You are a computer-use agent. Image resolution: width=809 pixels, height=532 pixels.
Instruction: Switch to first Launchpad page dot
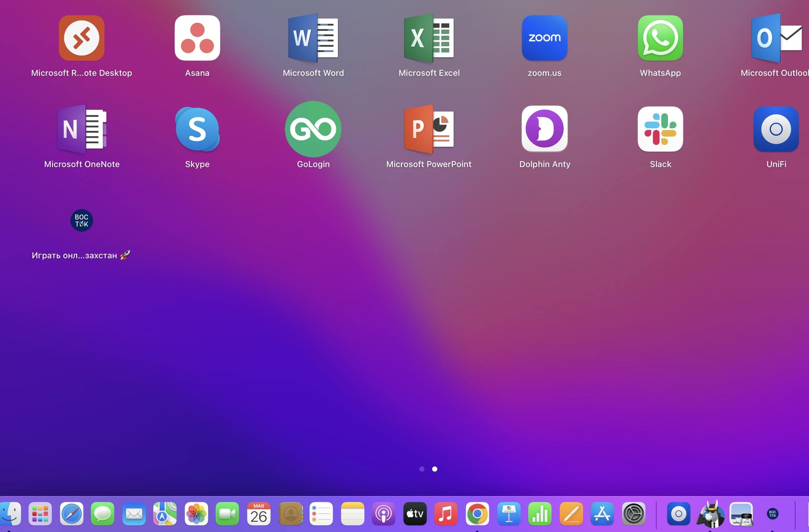(x=422, y=469)
